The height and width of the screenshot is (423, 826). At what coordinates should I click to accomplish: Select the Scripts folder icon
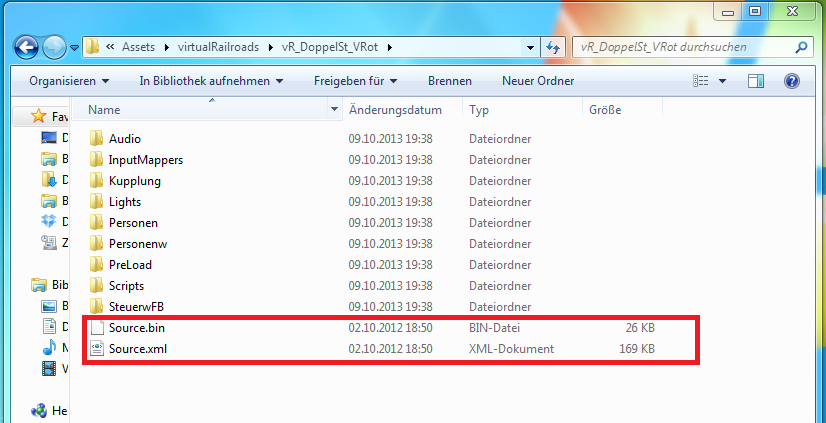[x=96, y=286]
